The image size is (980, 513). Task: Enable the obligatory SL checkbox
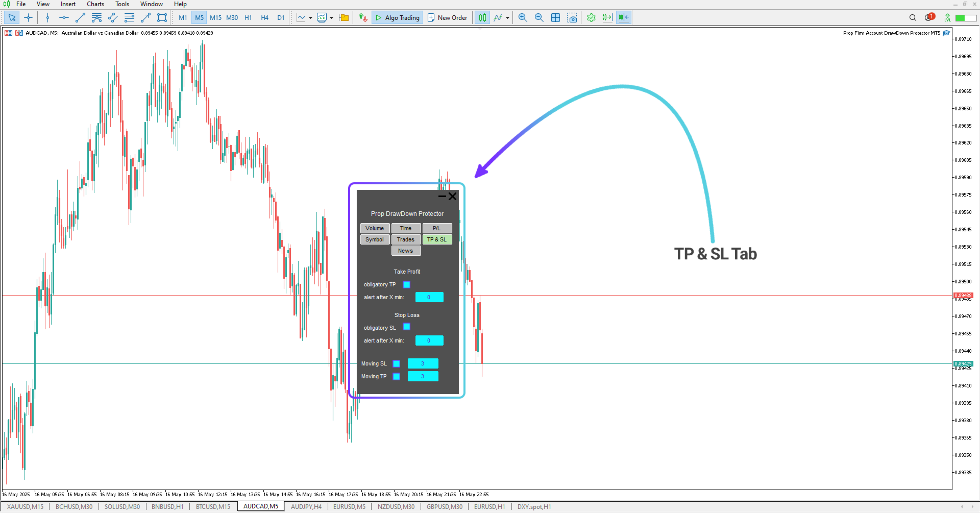pyautogui.click(x=406, y=327)
